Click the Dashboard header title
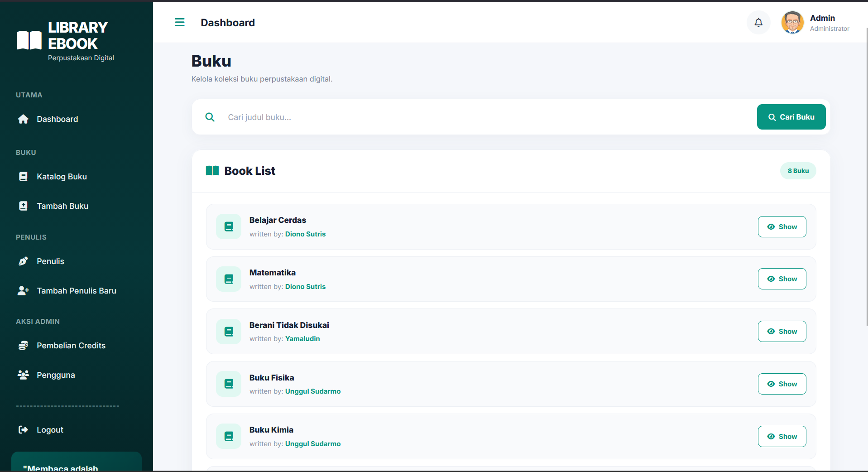 click(228, 23)
